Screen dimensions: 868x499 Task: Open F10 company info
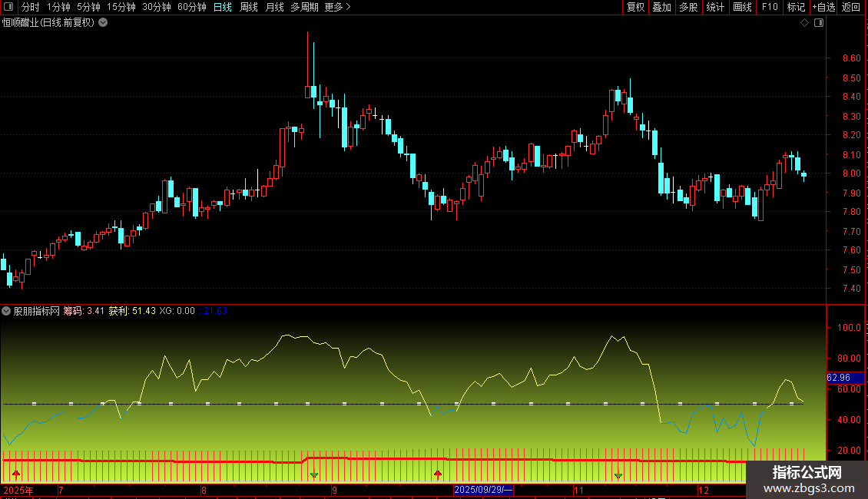770,7
